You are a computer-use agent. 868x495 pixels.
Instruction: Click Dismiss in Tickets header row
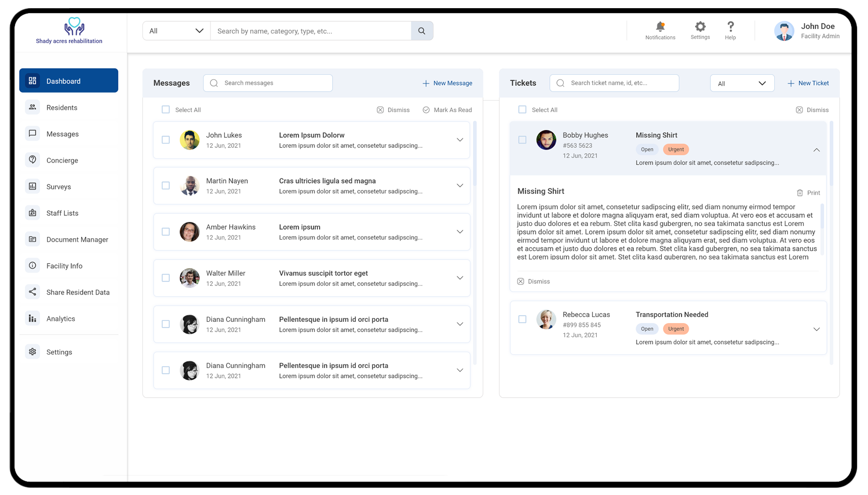click(x=812, y=110)
